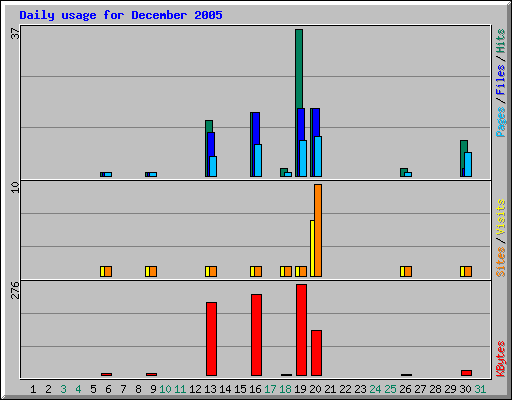
Task: Click the orange Sites bar for day 6
Action: [108, 271]
